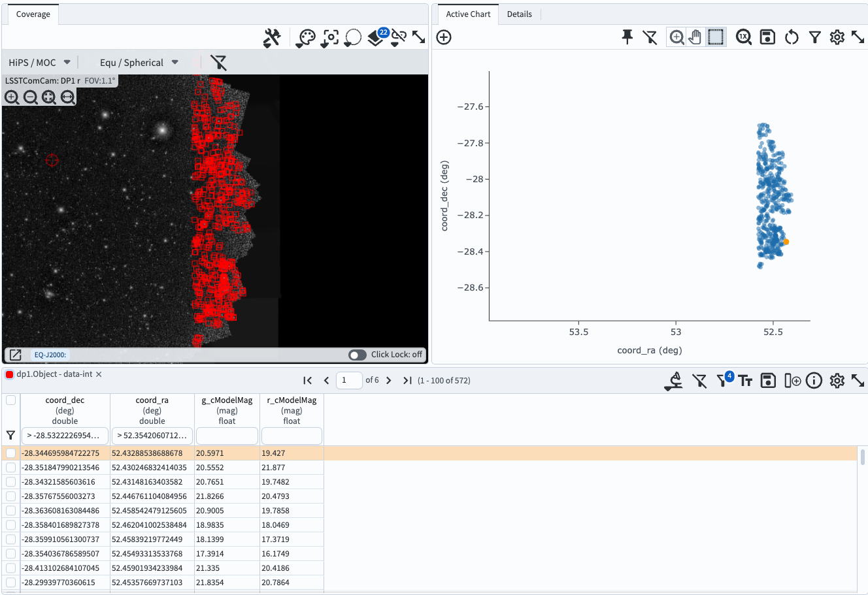
Task: Click the table info icon
Action: tap(814, 381)
